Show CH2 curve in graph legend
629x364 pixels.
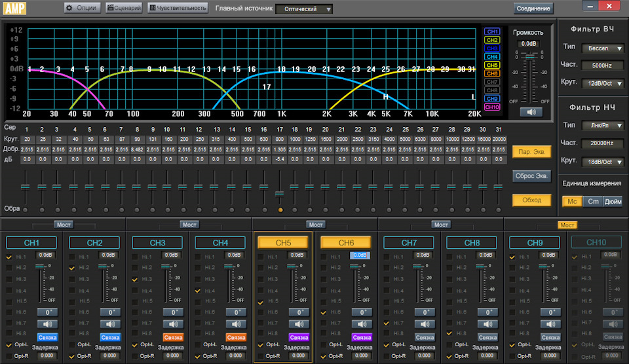click(x=492, y=40)
